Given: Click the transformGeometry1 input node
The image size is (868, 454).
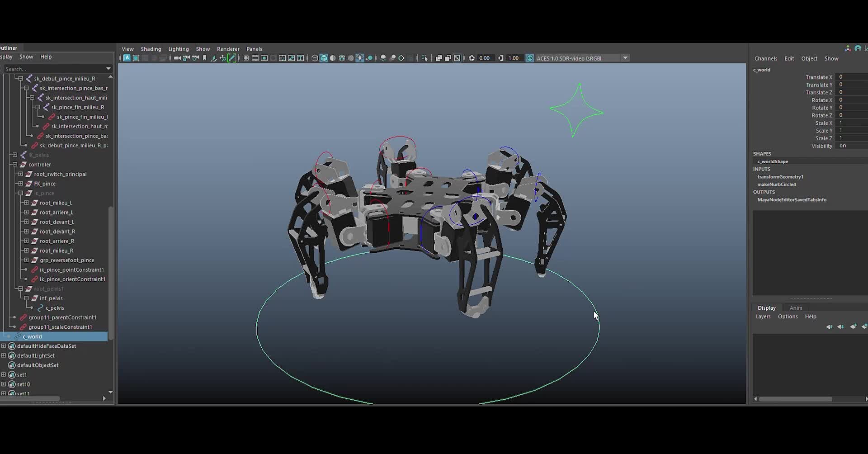Looking at the screenshot, I should 781,177.
